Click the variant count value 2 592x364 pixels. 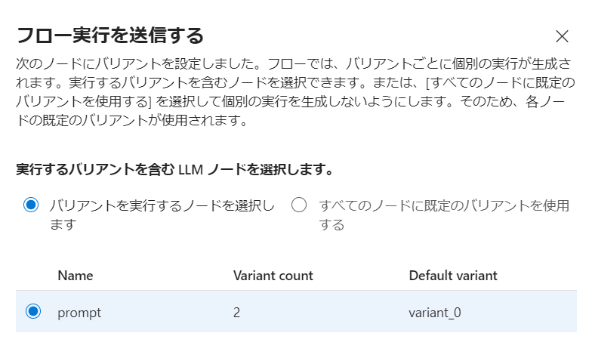[x=236, y=313]
